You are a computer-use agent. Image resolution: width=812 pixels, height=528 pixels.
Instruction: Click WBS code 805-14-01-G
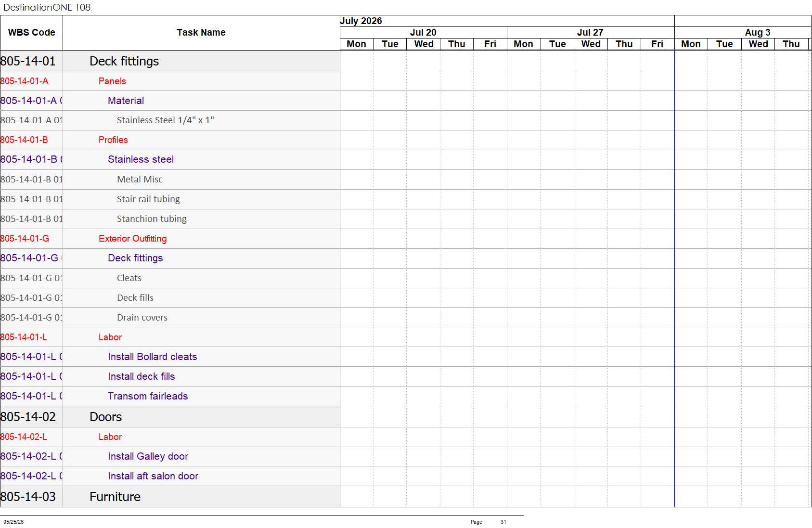click(25, 239)
